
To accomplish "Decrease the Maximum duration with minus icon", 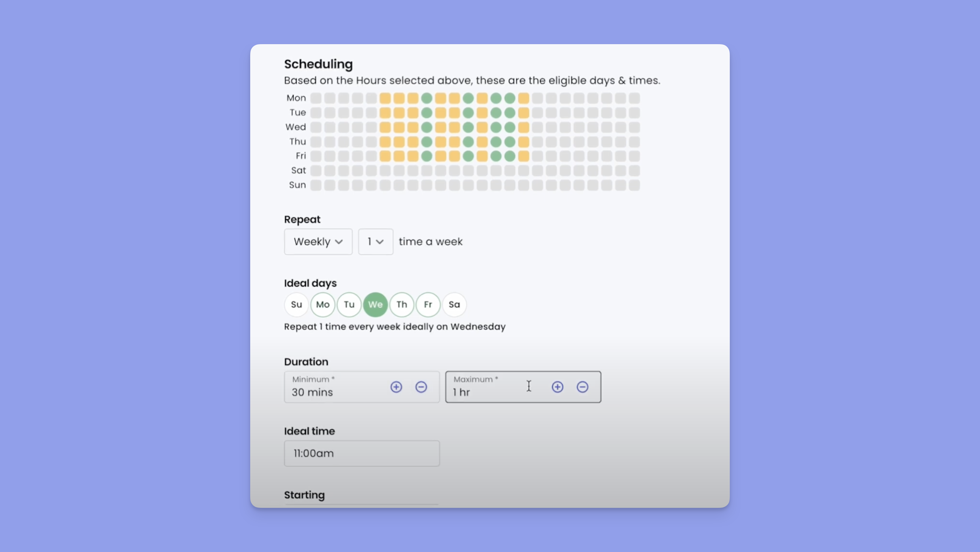I will click(x=582, y=387).
